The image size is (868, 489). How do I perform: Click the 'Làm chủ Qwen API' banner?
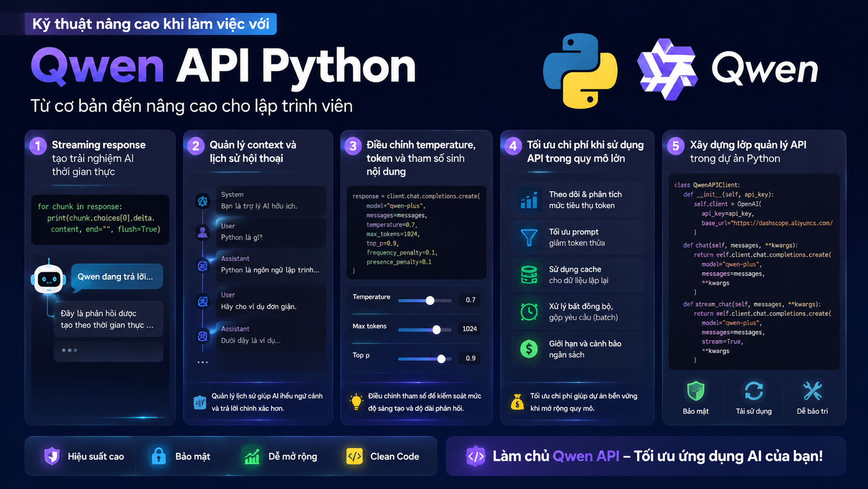(x=646, y=456)
